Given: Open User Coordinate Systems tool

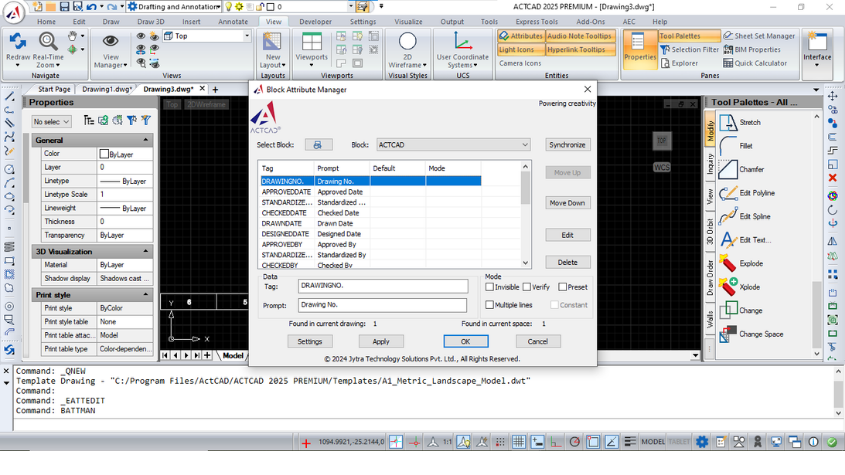Looking at the screenshot, I should 462,50.
